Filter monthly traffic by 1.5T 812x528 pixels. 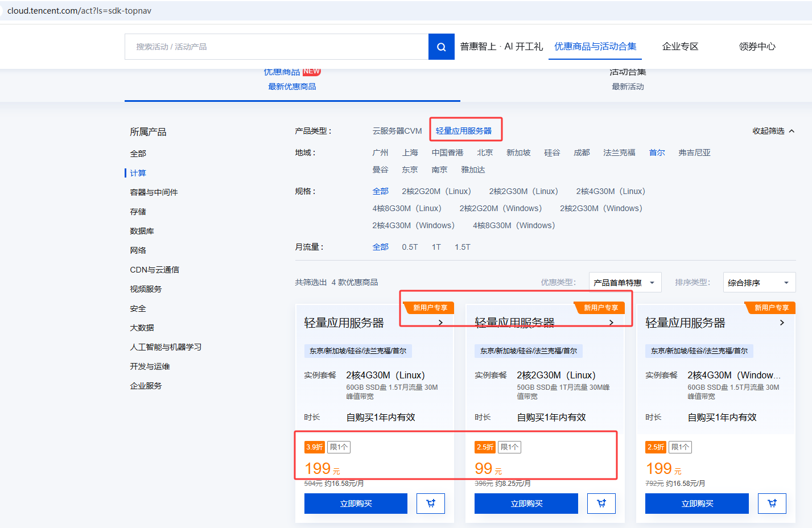click(463, 247)
